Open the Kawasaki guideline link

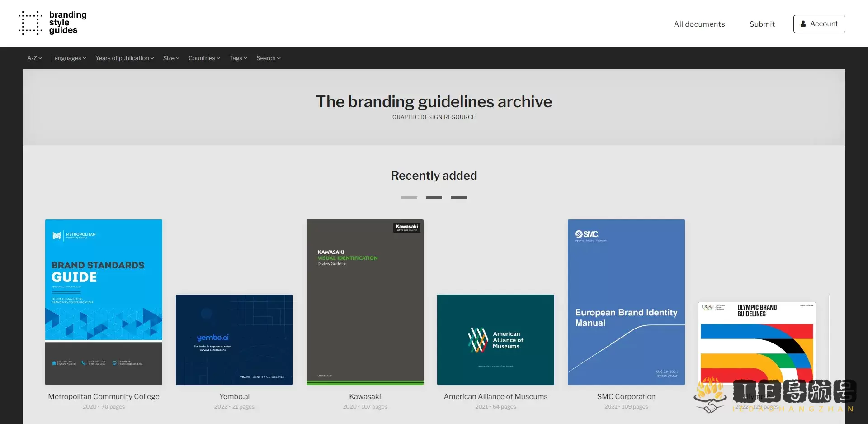coord(365,302)
